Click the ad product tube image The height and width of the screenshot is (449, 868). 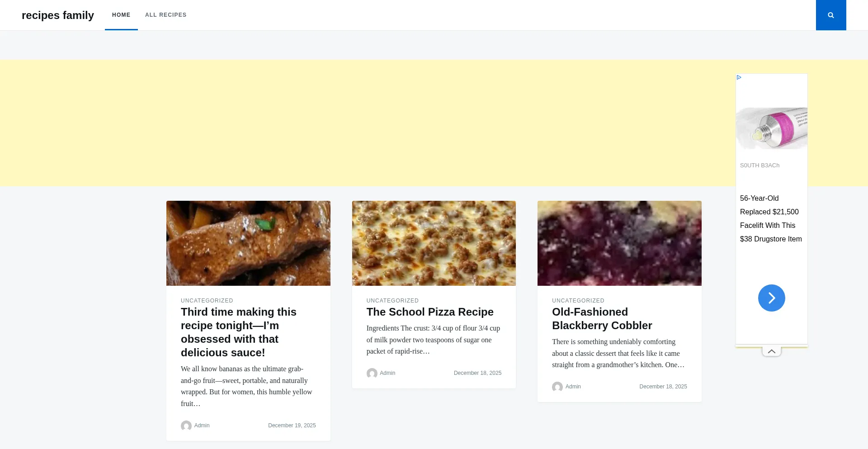771,128
